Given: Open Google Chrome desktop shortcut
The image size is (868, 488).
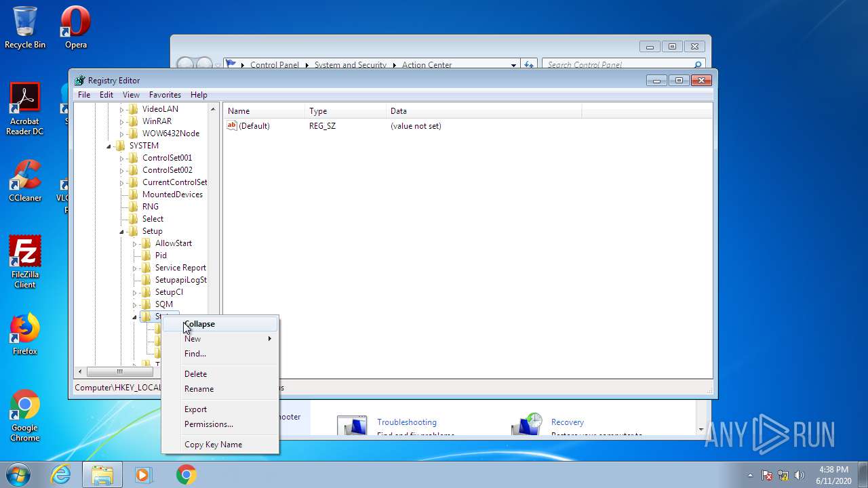Looking at the screenshot, I should click(25, 415).
